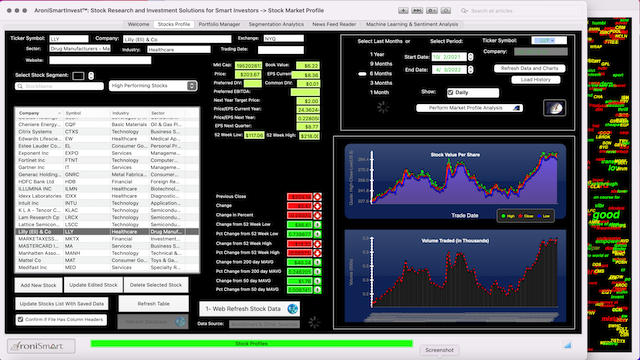Open the Portfolio Manager tab

tap(219, 24)
